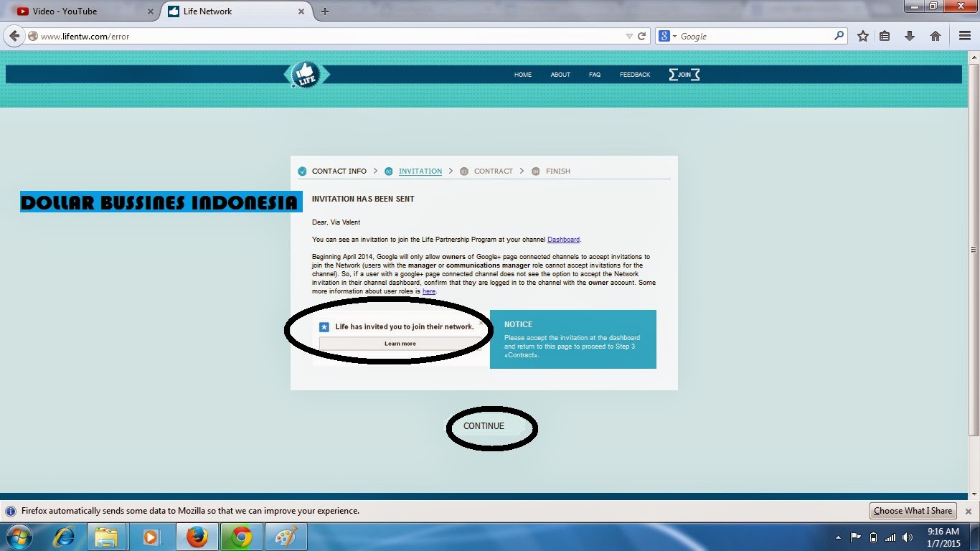Open ABOUT in the site navigation

point(560,75)
